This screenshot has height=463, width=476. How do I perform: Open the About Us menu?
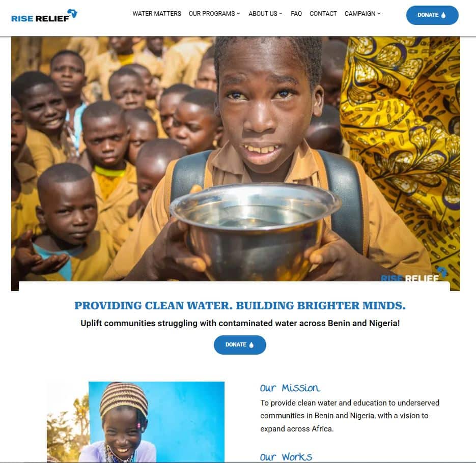(265, 14)
